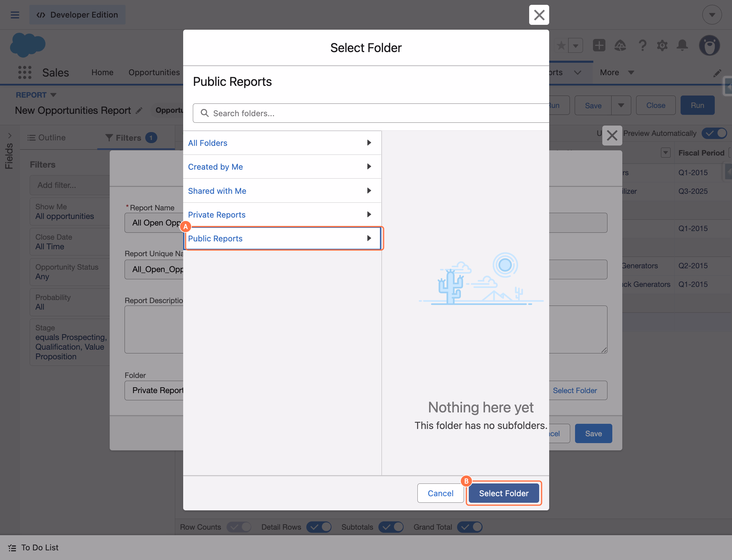Switch to the Outline tab
This screenshot has width=732, height=560.
pos(47,138)
